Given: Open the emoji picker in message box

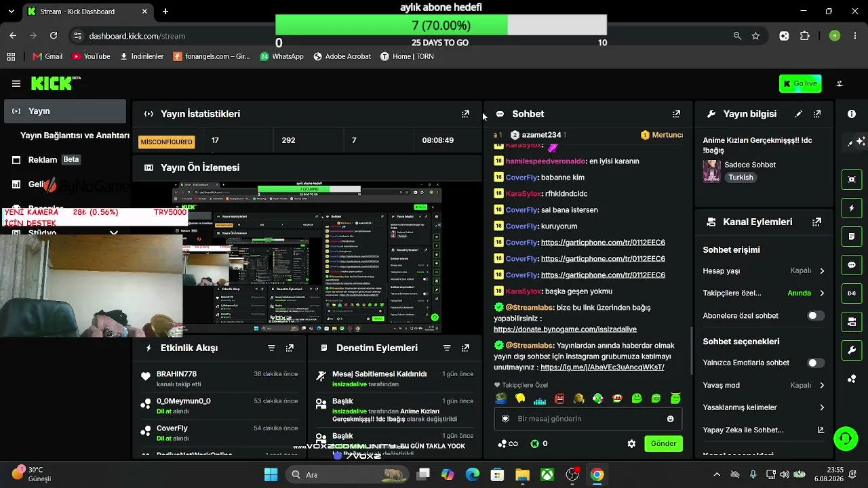Looking at the screenshot, I should (x=671, y=419).
